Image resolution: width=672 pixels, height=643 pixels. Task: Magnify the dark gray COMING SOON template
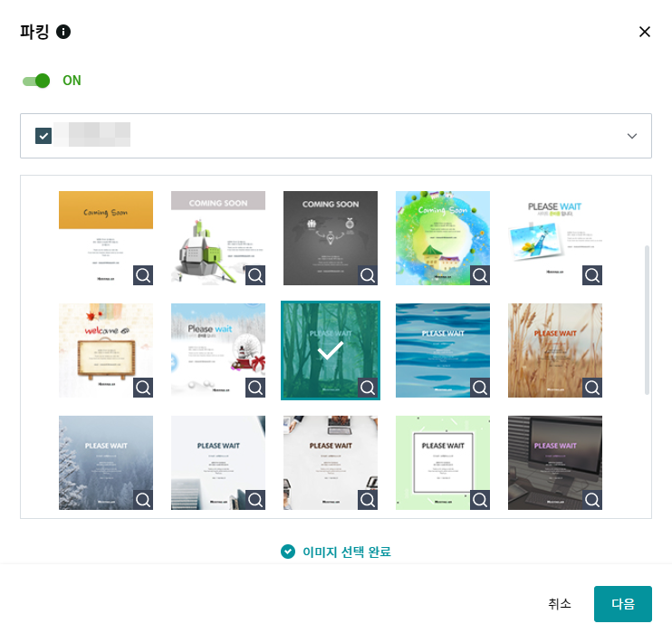coord(368,275)
